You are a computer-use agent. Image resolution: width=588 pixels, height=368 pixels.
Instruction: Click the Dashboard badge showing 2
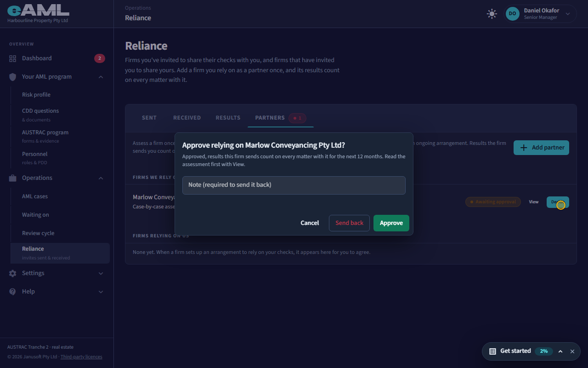coord(100,58)
